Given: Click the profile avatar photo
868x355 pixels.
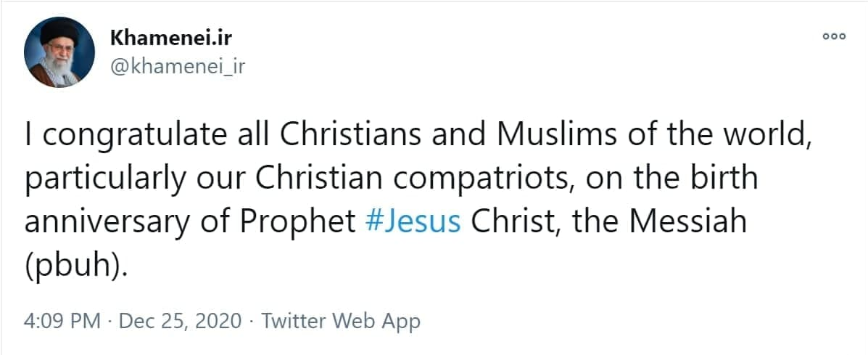Looking at the screenshot, I should (x=59, y=52).
